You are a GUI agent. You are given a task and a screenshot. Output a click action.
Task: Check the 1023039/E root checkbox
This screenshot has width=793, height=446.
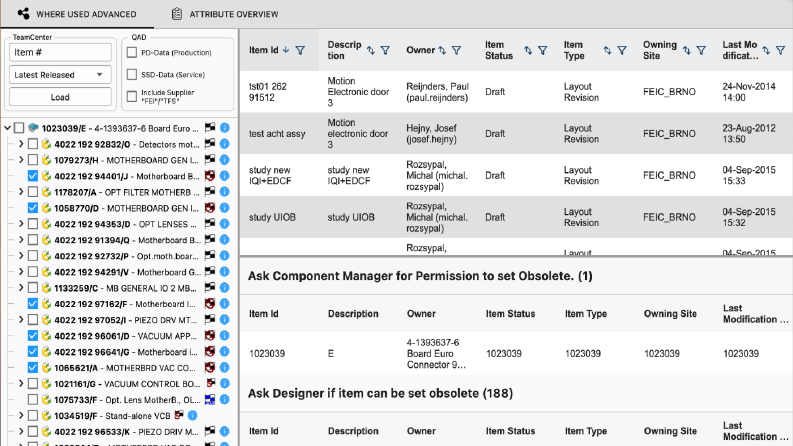[19, 128]
